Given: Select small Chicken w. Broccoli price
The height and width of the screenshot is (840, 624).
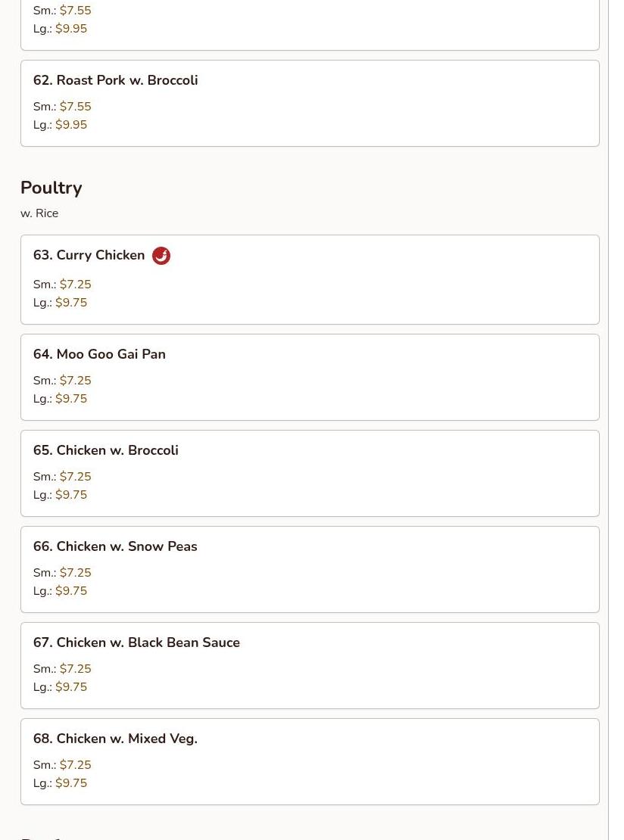Looking at the screenshot, I should pyautogui.click(x=75, y=477).
